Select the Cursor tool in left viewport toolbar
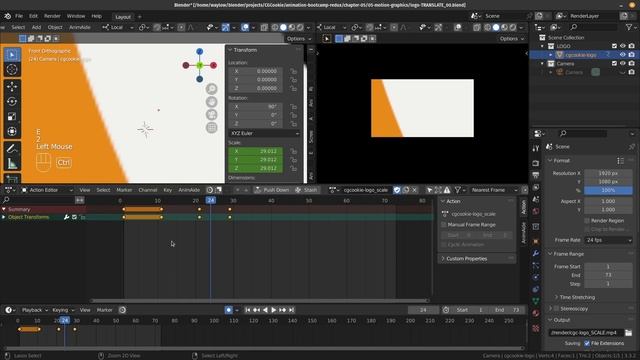The height and width of the screenshot is (360, 640). click(x=12, y=70)
